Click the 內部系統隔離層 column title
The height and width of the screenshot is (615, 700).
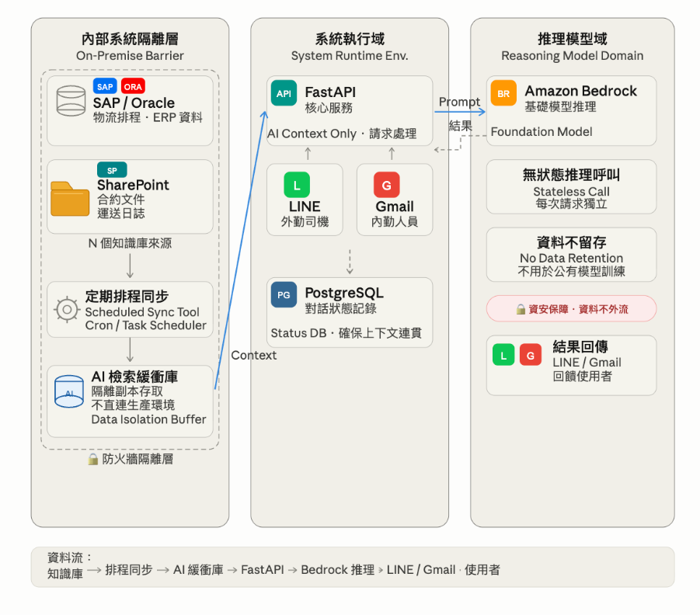[x=130, y=40]
